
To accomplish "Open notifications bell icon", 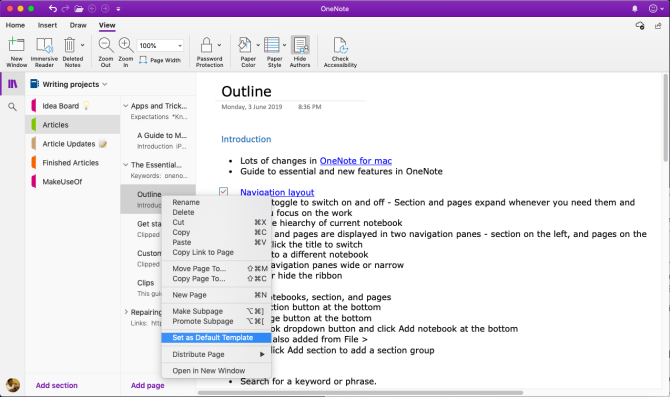I will click(635, 9).
